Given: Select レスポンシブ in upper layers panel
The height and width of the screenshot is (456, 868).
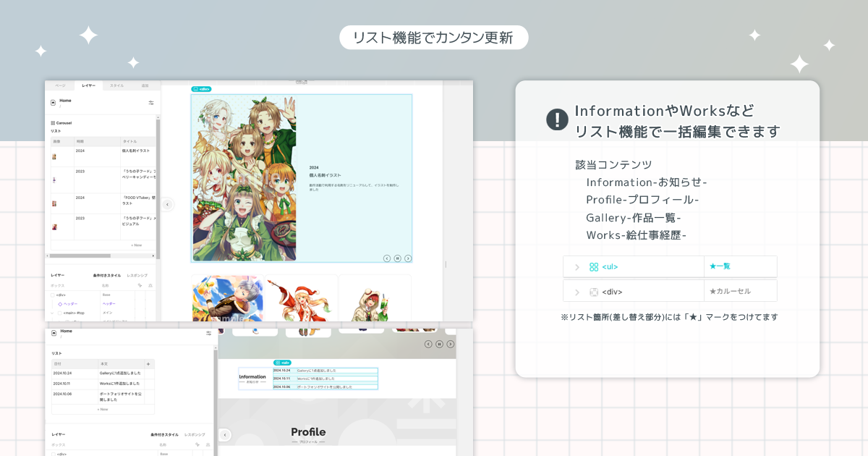Looking at the screenshot, I should click(137, 276).
